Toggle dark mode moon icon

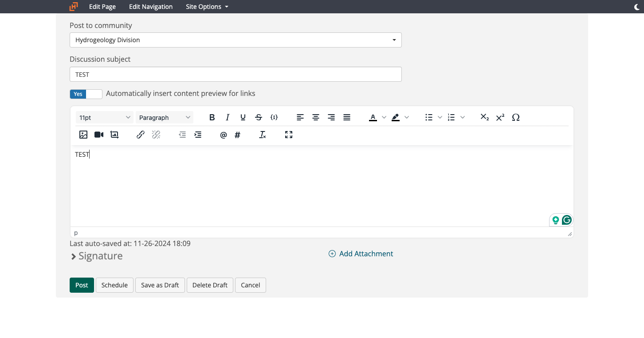point(637,7)
